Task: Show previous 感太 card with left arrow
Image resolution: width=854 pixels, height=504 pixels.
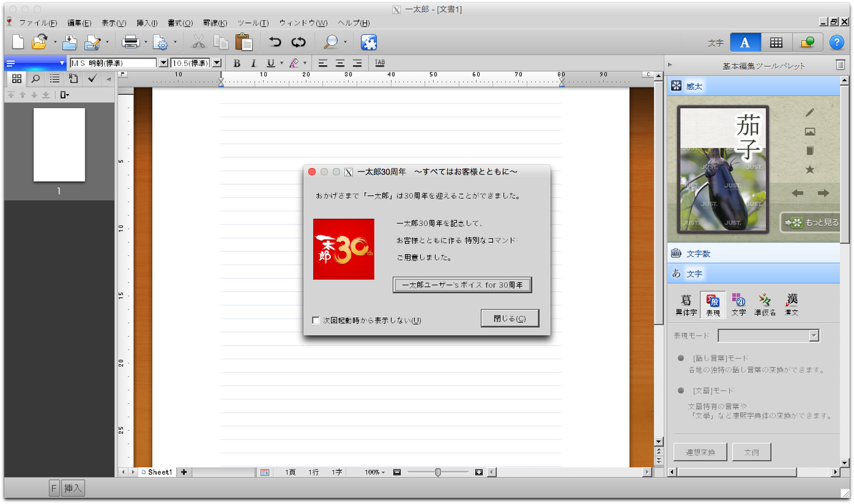Action: [x=797, y=193]
